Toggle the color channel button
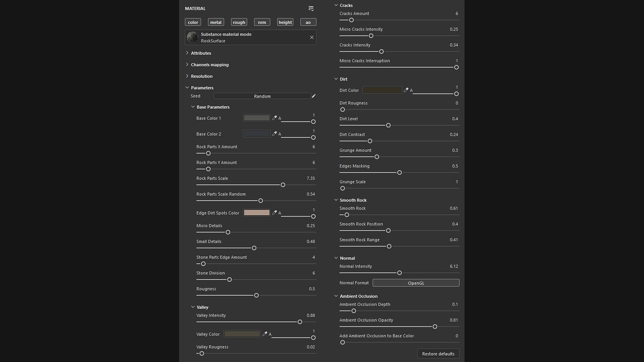 (x=193, y=22)
